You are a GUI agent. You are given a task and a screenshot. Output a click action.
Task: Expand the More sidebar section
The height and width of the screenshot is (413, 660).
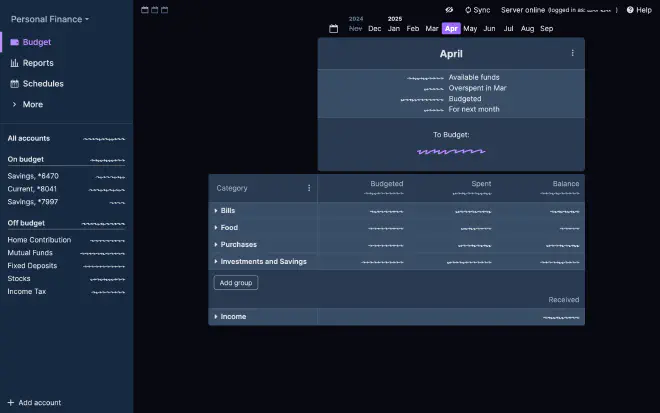(x=15, y=104)
